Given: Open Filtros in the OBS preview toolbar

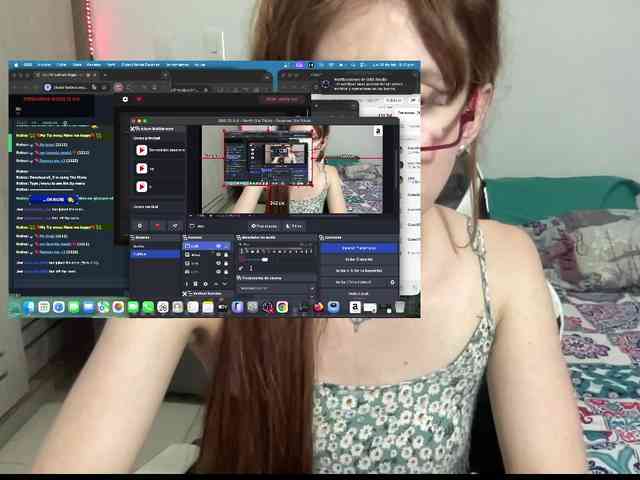Looking at the screenshot, I should pyautogui.click(x=294, y=226).
